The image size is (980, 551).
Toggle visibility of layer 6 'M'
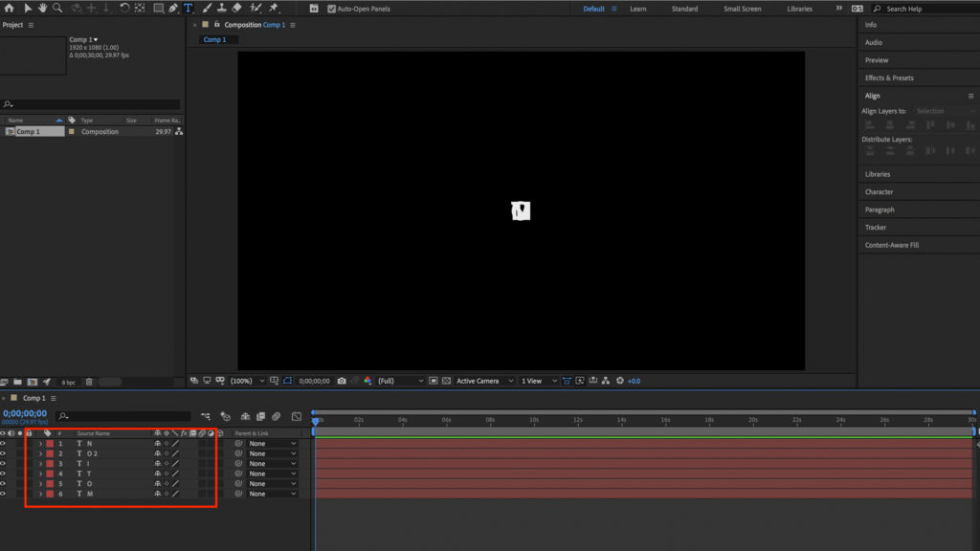pyautogui.click(x=3, y=494)
